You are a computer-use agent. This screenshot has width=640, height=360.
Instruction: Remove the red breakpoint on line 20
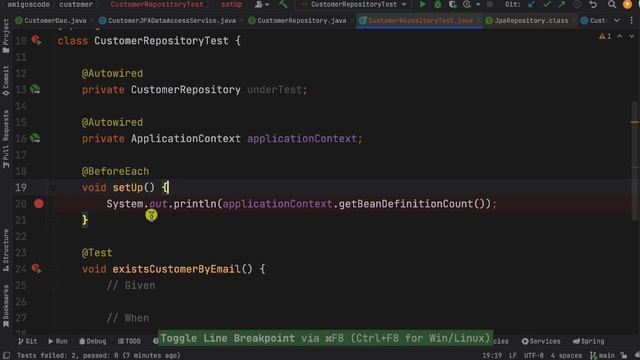click(x=39, y=204)
